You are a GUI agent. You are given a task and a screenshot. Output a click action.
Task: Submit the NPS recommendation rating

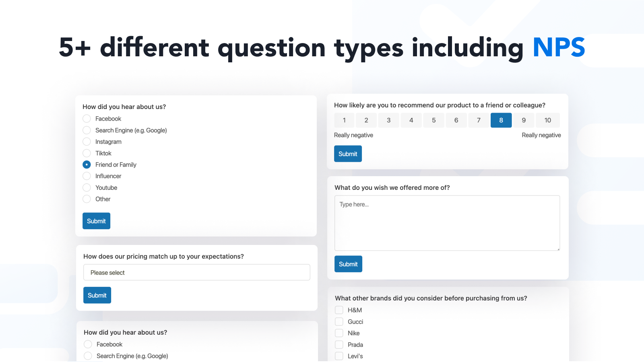(x=348, y=154)
